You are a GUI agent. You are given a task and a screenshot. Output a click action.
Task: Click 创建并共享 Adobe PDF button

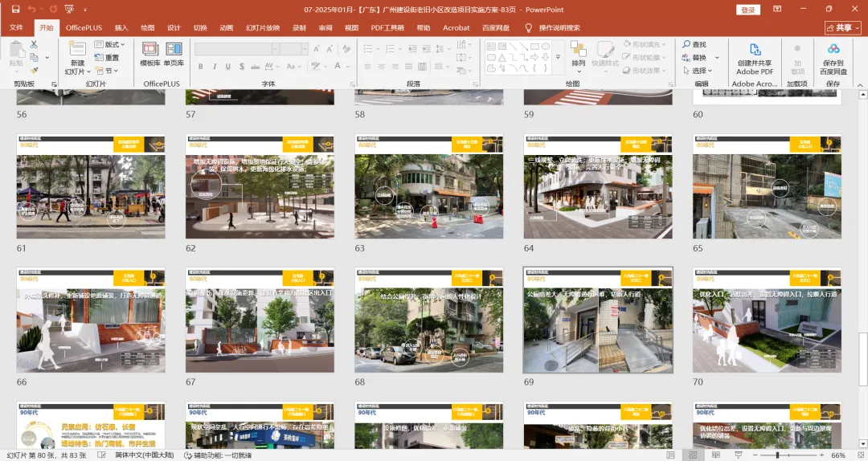(755, 59)
